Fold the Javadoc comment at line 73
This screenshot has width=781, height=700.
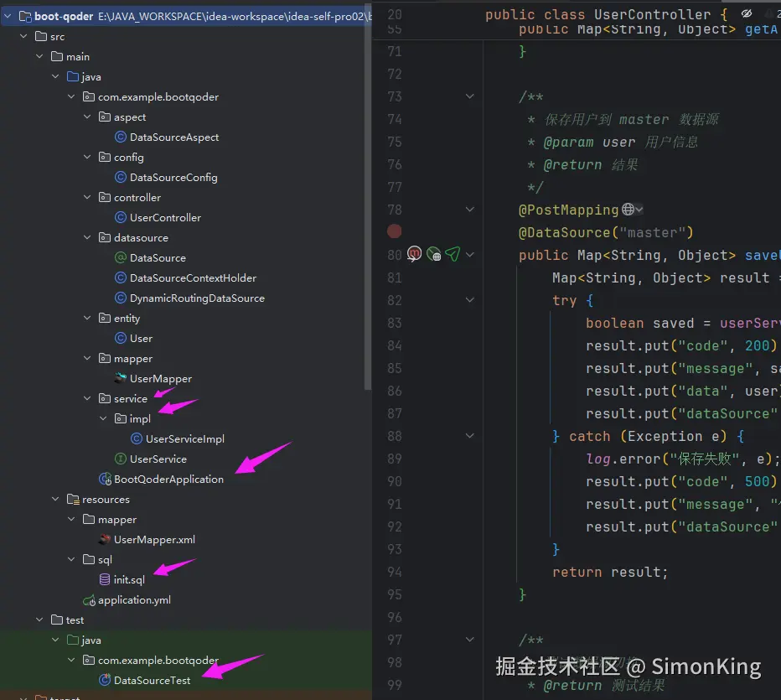(470, 96)
